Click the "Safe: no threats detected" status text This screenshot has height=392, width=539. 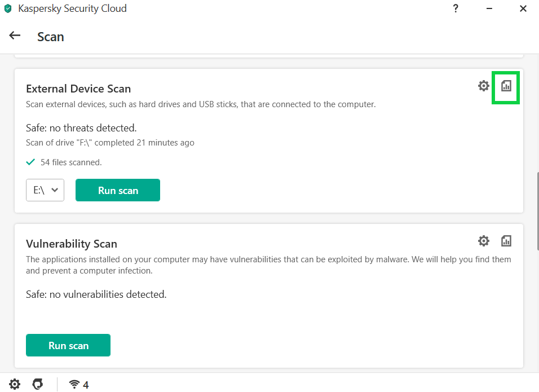pos(81,128)
